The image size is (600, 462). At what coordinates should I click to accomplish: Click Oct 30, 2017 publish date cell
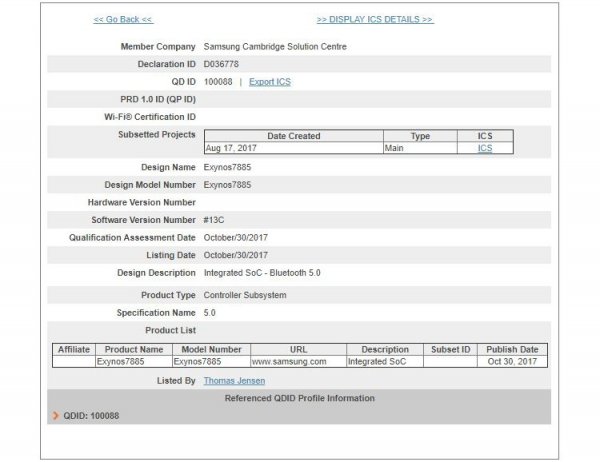pos(512,362)
